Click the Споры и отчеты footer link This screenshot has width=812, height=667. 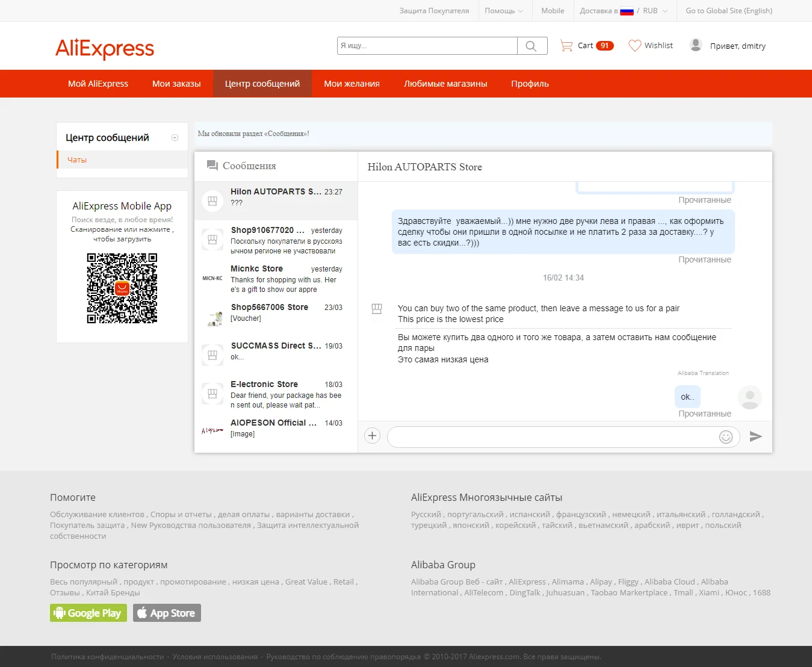pyautogui.click(x=181, y=515)
